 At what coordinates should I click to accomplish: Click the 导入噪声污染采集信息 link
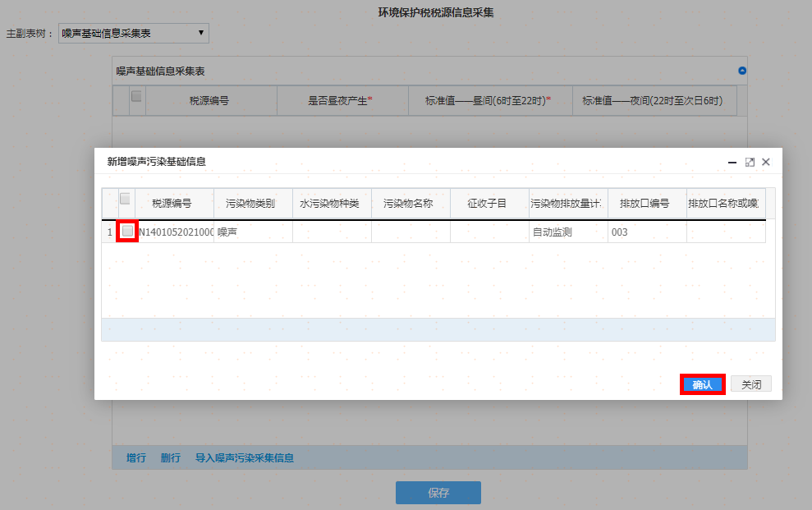244,457
